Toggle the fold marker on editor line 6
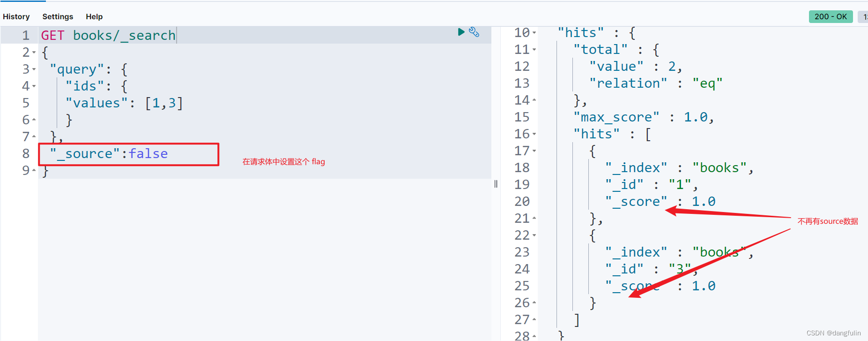The image size is (868, 341). pos(34,120)
